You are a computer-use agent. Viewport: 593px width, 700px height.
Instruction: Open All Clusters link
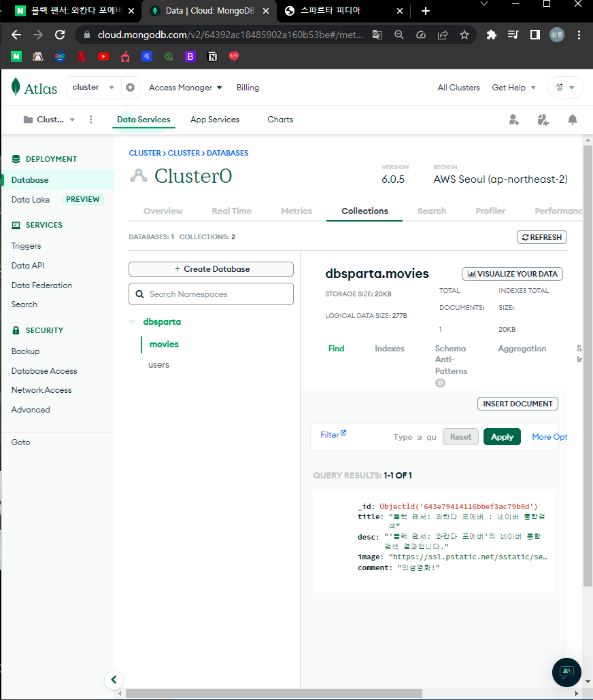point(458,88)
